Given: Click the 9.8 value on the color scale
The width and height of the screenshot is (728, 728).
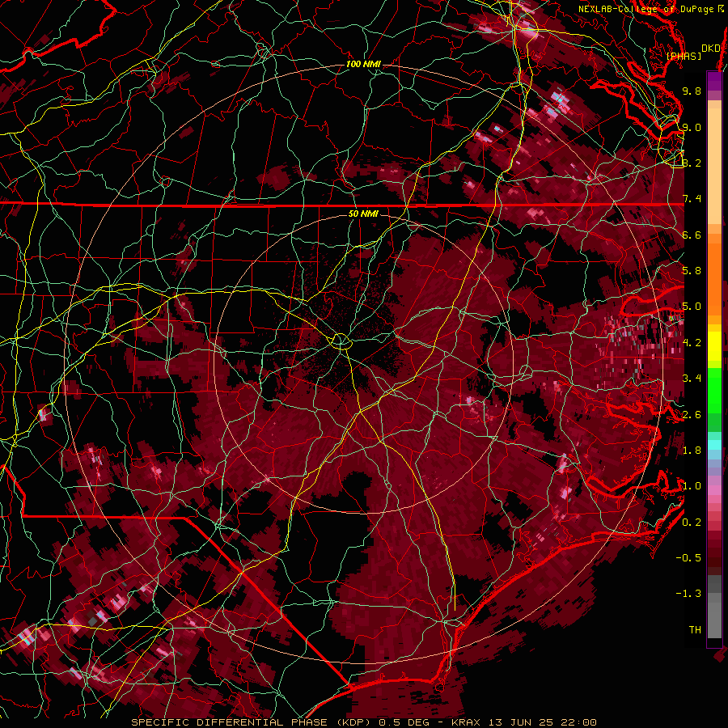Looking at the screenshot, I should (x=692, y=91).
